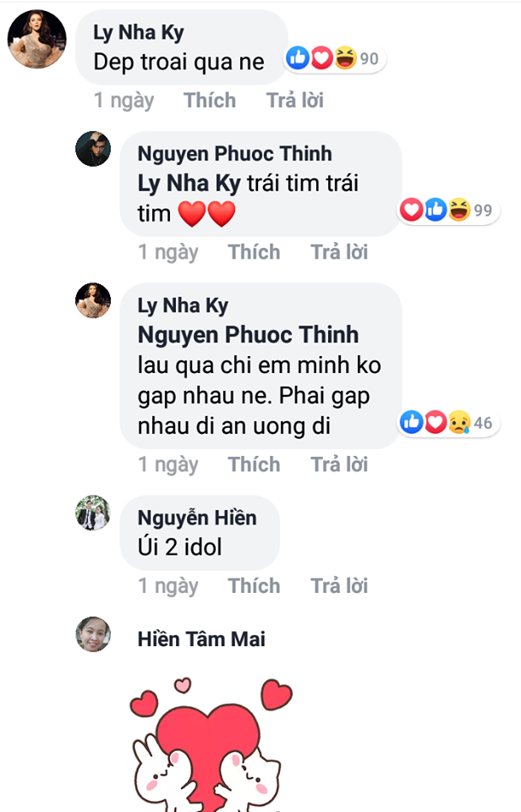Viewport: 521px width, 812px height.
Task: Click Nguyen Phuoc Thinh's avatar
Action: point(93,149)
